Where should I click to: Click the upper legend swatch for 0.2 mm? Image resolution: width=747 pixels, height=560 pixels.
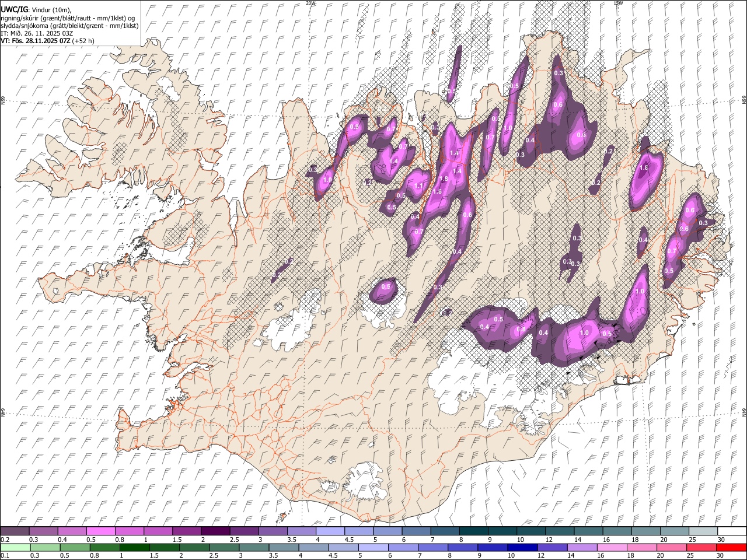(x=15, y=531)
